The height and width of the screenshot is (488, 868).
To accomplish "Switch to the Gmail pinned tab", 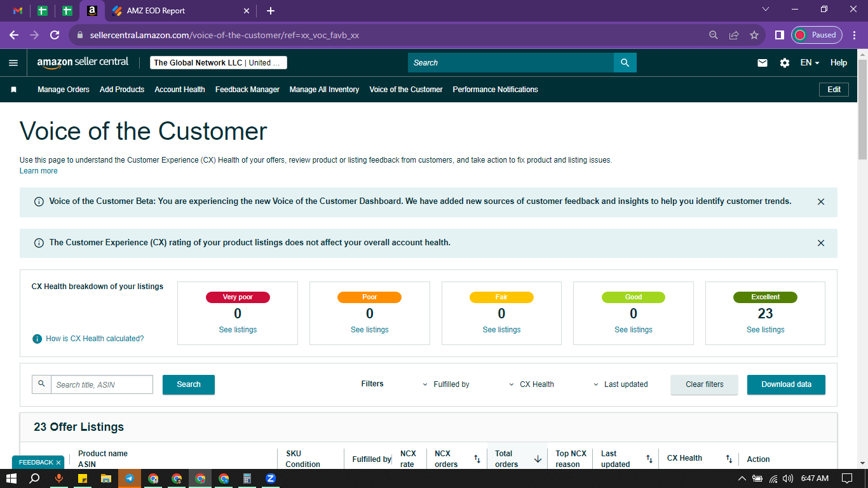I will pyautogui.click(x=18, y=11).
